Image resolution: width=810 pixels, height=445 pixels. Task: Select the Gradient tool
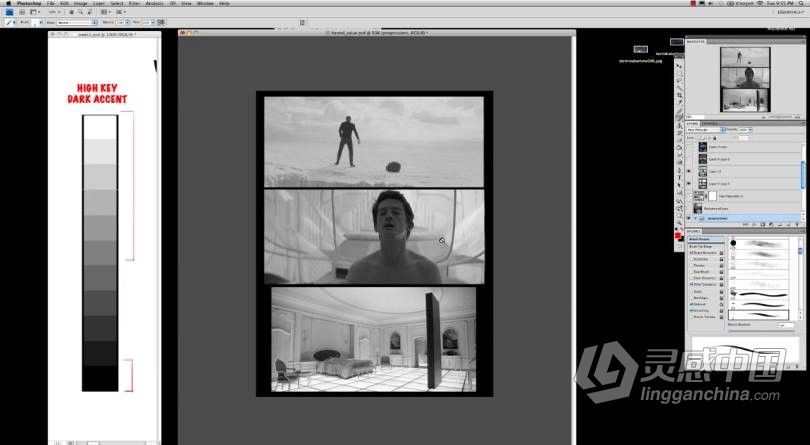tap(679, 148)
